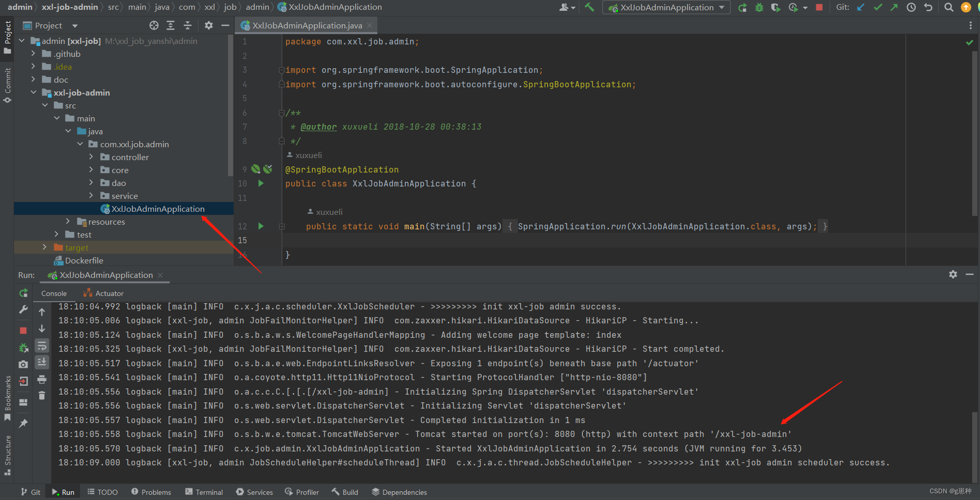
Task: Click Collapse All in Project panel
Action: point(188,25)
